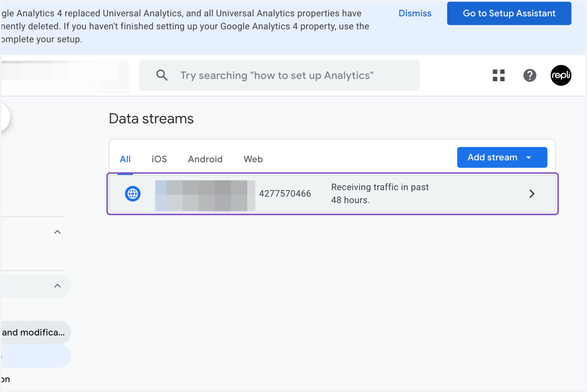Click 'Receiving traffic in past 48 hours' text
The height and width of the screenshot is (392, 587).
[380, 194]
